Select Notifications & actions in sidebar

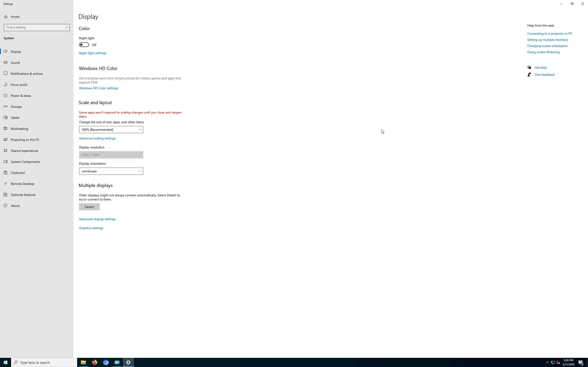[27, 74]
